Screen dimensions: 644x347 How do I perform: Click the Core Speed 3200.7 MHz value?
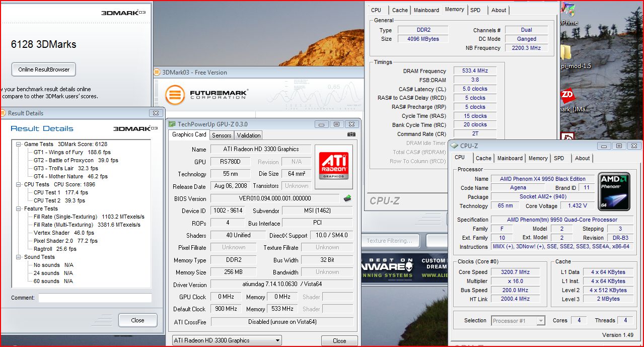(x=515, y=272)
